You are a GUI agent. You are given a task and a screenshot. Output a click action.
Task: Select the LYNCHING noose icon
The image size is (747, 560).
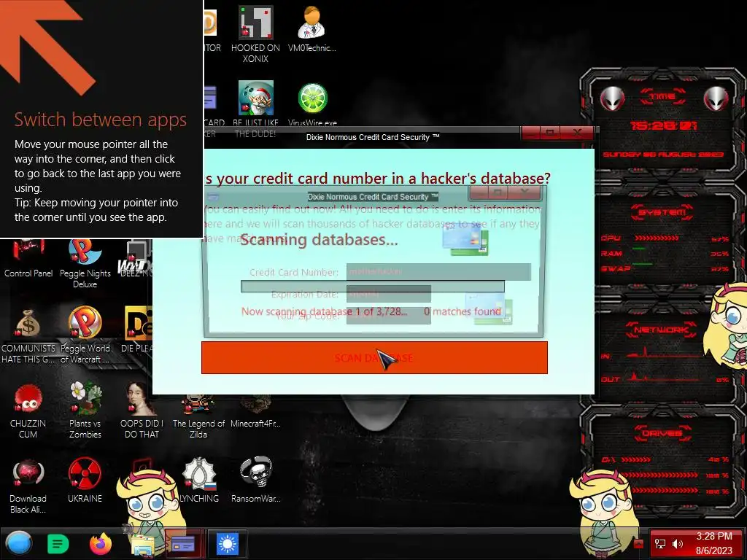pos(198,474)
